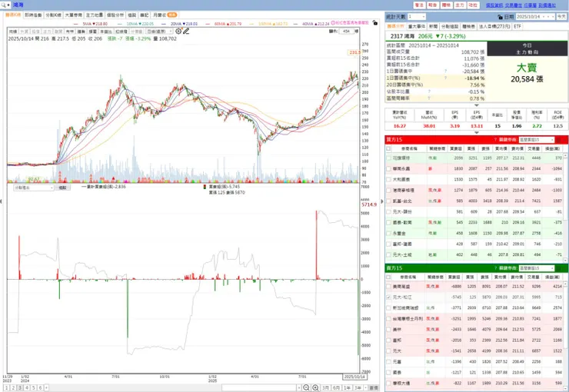Set chart range to 6月
Image resolution: width=569 pixels, height=392 pixels.
pos(336,387)
